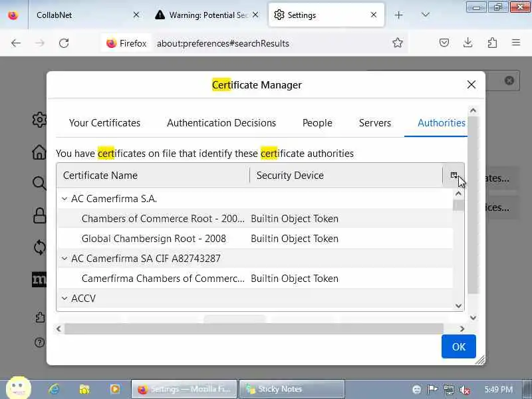Viewport: 532px width, 399px height.
Task: Bookmark this page with the star icon
Action: [x=397, y=43]
